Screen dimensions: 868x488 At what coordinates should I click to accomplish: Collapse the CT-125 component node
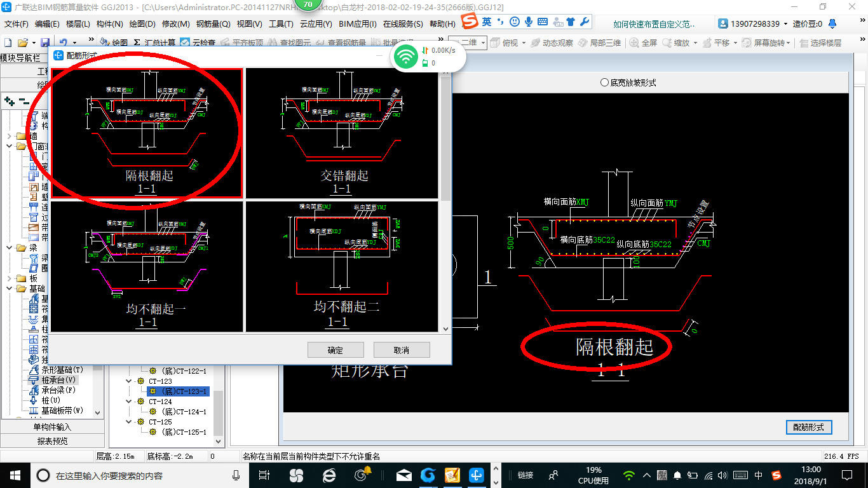[130, 422]
